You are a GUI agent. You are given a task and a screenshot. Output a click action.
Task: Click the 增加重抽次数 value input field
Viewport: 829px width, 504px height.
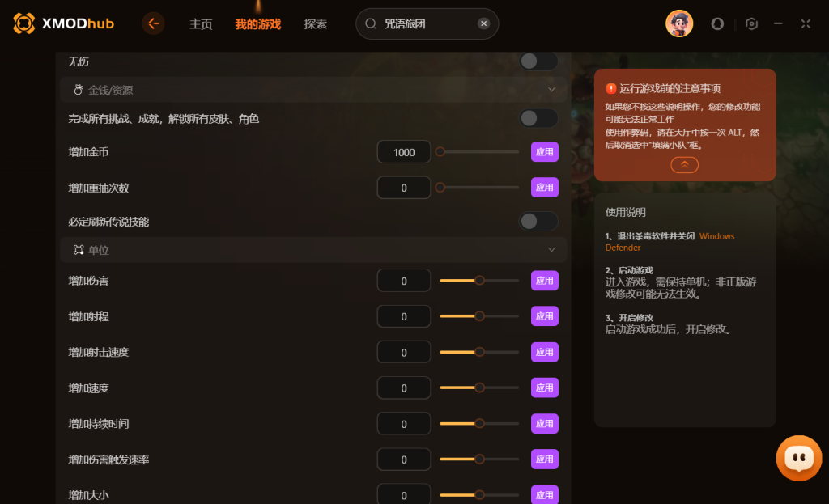pyautogui.click(x=403, y=188)
